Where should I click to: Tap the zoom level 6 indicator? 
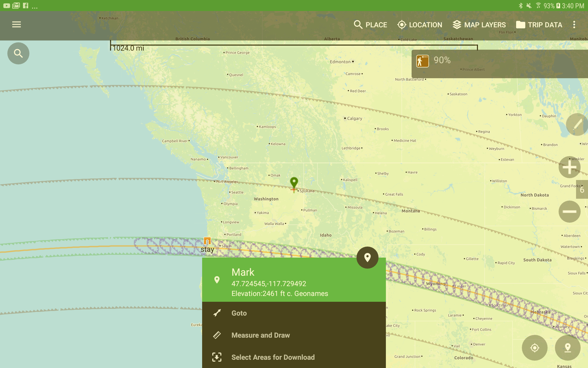point(582,190)
